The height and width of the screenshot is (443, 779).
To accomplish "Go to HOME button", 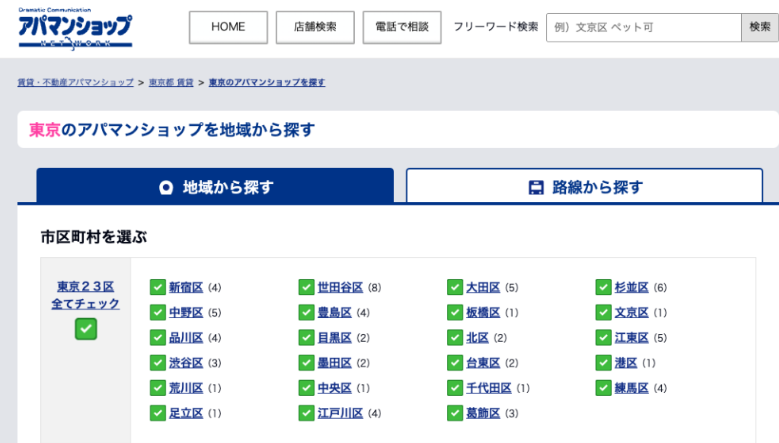I will [228, 27].
